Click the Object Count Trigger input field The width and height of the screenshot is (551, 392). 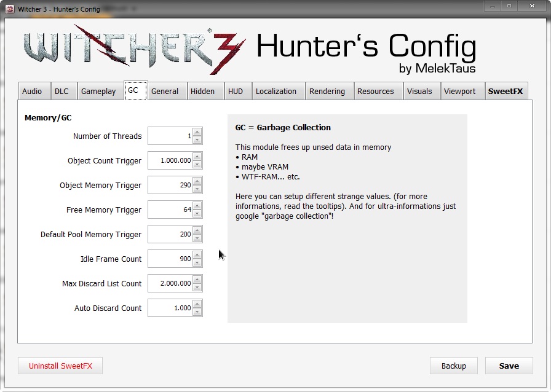point(170,161)
